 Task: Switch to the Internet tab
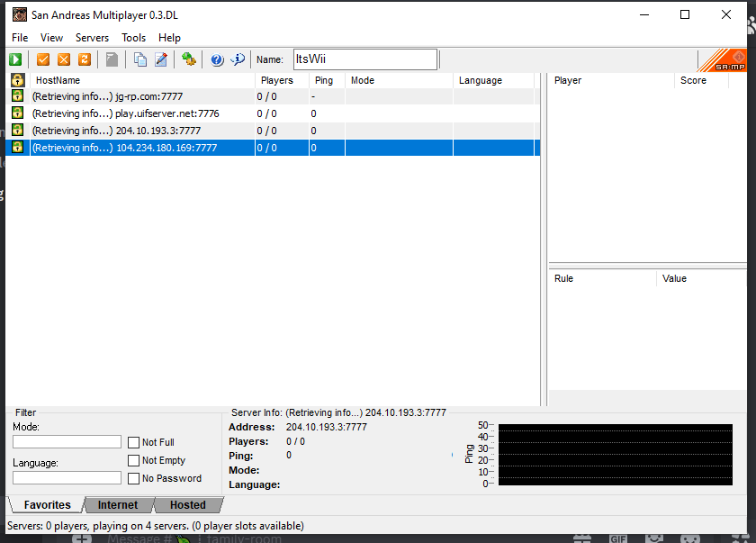click(118, 505)
